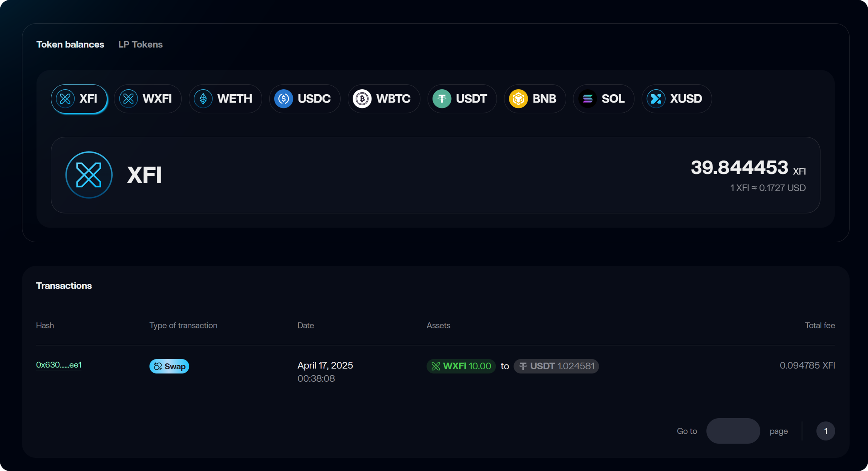Click the Transactions section heading
Screen dimensions: 868x471
pos(64,286)
